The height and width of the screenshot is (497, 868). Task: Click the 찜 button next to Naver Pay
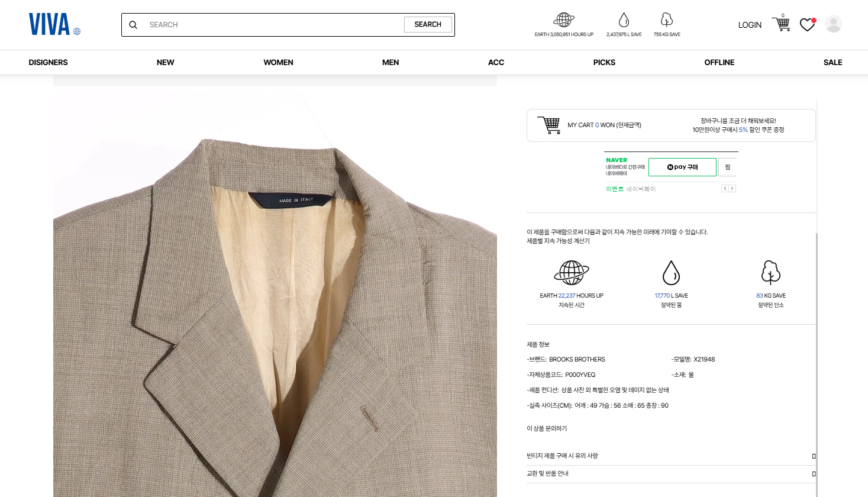(727, 167)
